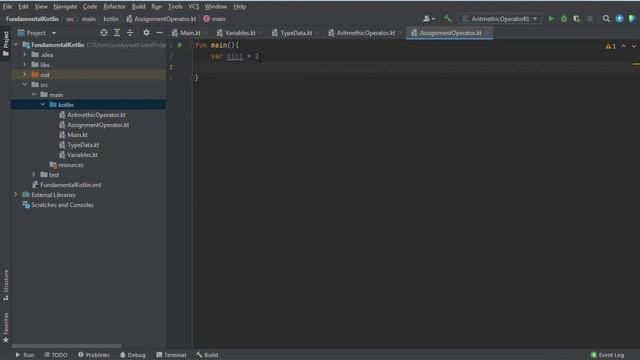Open the run configuration AritmethicOperatorKt dropdown
640x360 pixels.
(500, 19)
